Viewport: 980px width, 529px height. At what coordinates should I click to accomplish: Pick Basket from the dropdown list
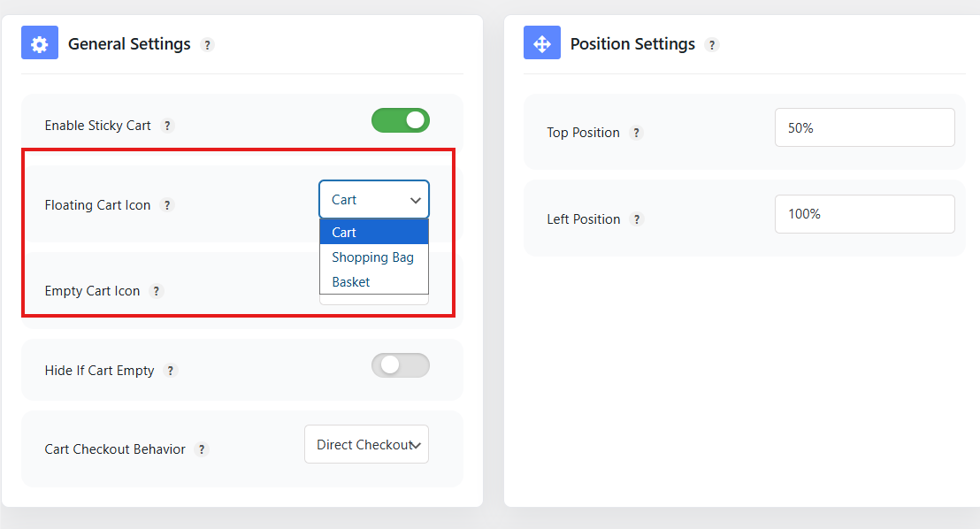(374, 282)
